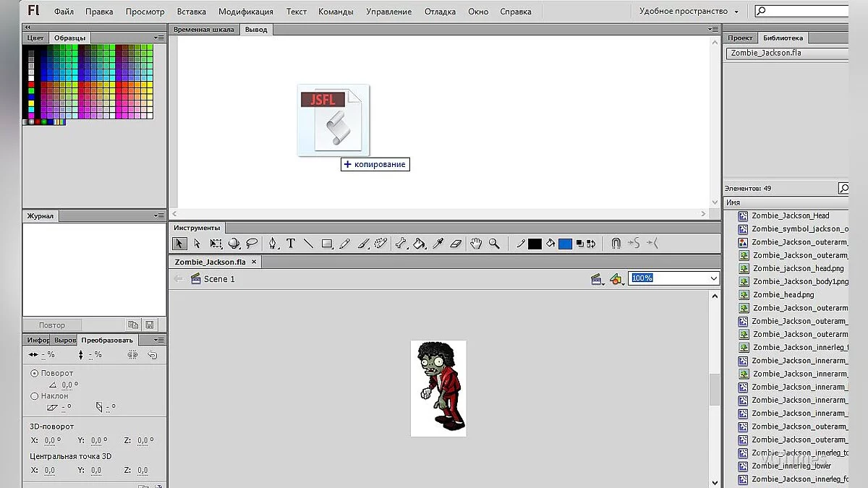
Task: Select the Text tool
Action: (291, 244)
